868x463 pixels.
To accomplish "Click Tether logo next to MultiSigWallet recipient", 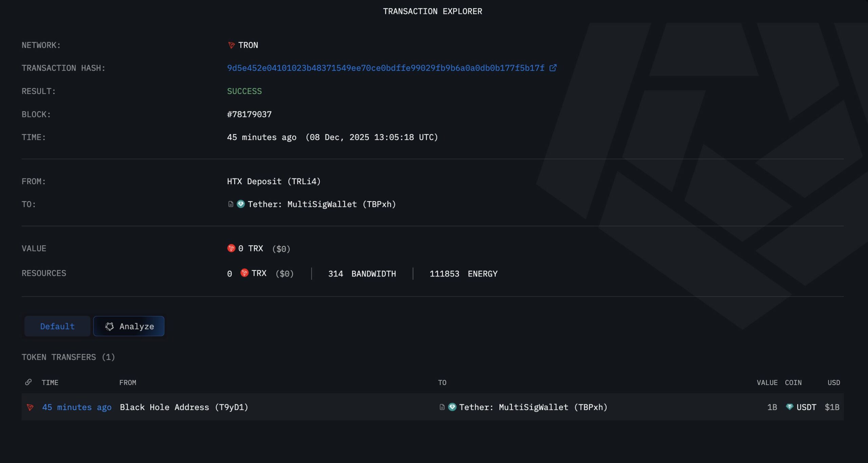I will pyautogui.click(x=241, y=204).
